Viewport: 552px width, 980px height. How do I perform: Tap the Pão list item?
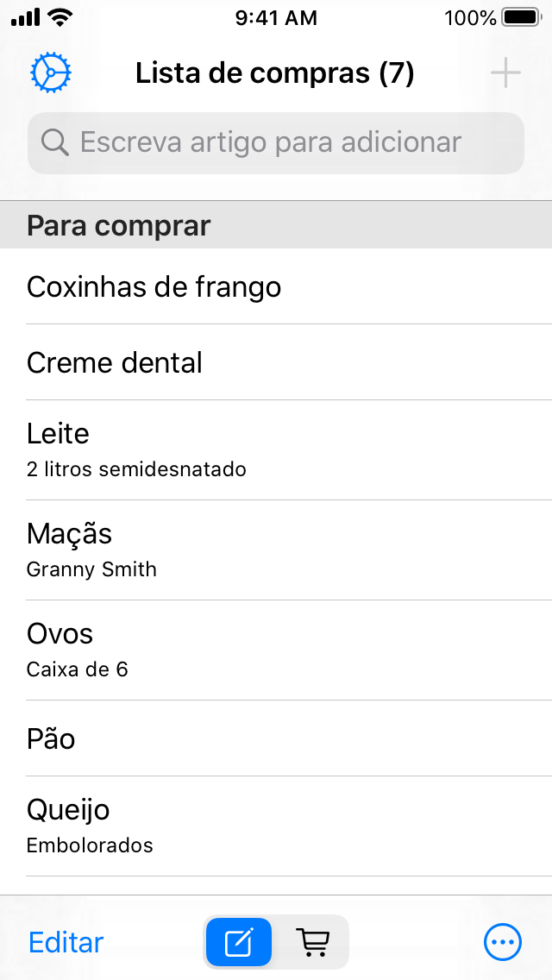click(276, 738)
